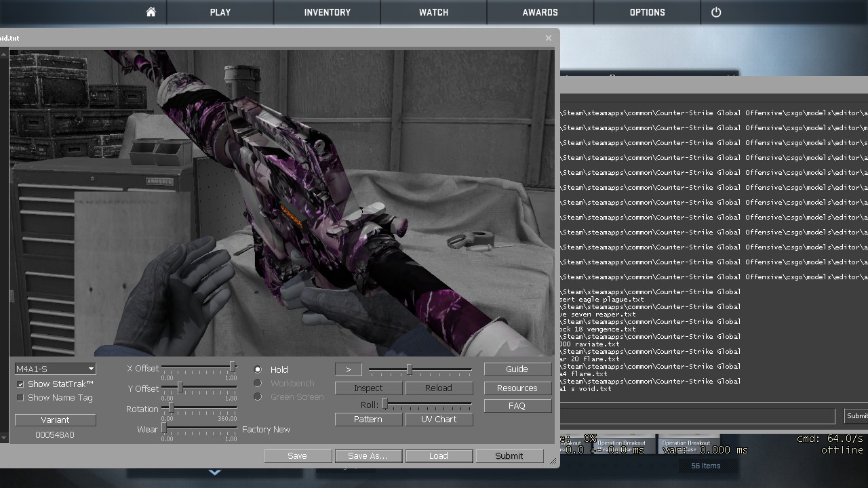Load a skin file
Viewport: 868px width, 488px height.
439,456
